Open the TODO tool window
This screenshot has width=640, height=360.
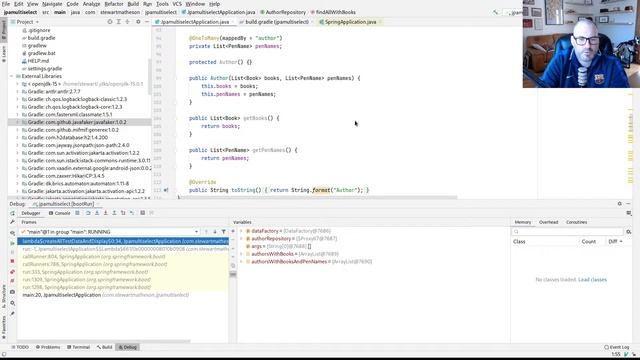(20, 347)
